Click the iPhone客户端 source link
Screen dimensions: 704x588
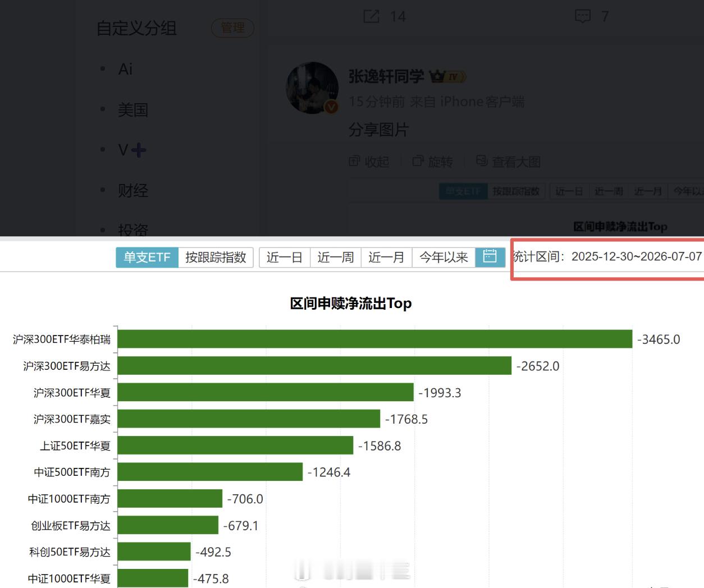[x=482, y=102]
